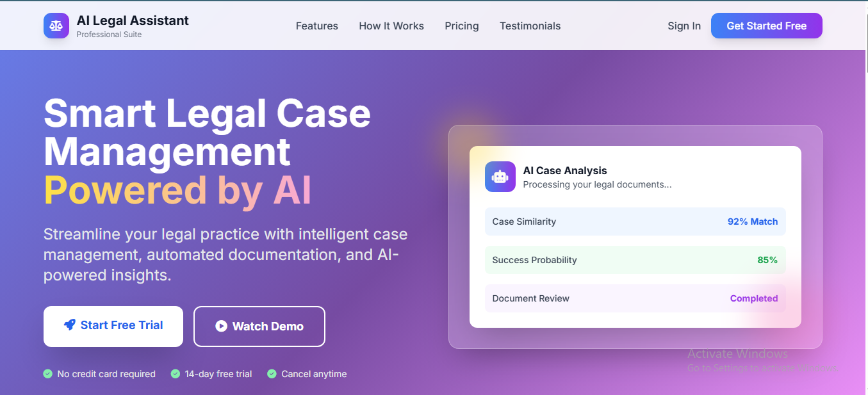
Task: Click the AI Case Analysis card heading
Action: pyautogui.click(x=564, y=170)
